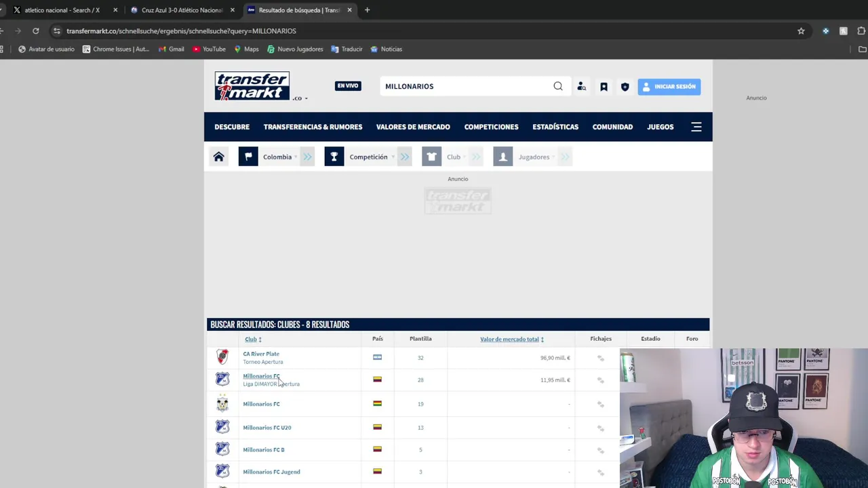Open Millonarios FC B link
Screen dimensions: 868x488
coord(264,450)
